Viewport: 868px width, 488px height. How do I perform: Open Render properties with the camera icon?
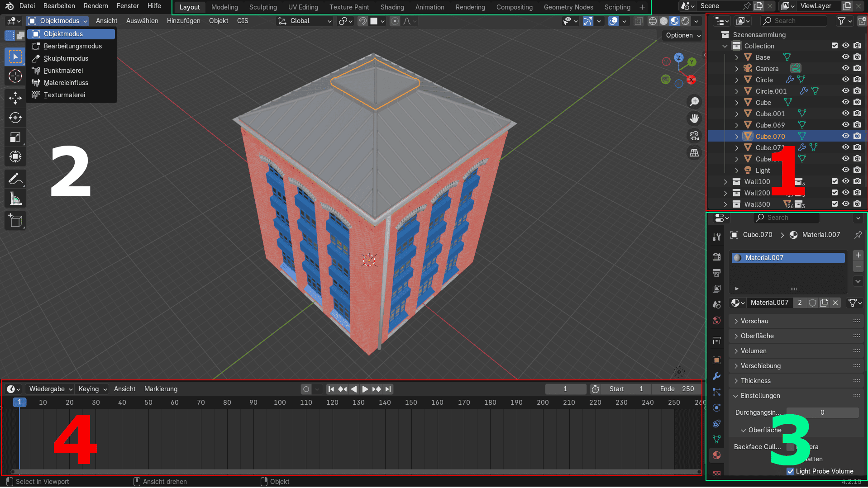tap(716, 257)
